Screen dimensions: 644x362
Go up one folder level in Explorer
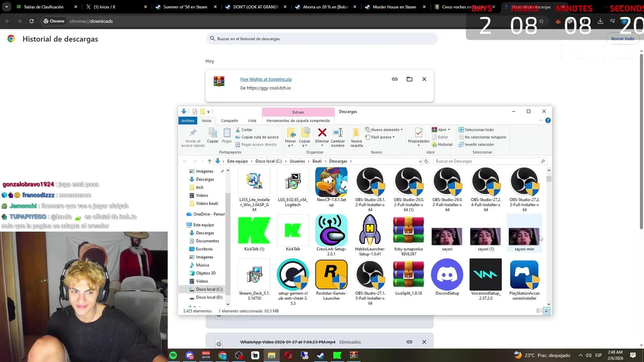(x=209, y=161)
